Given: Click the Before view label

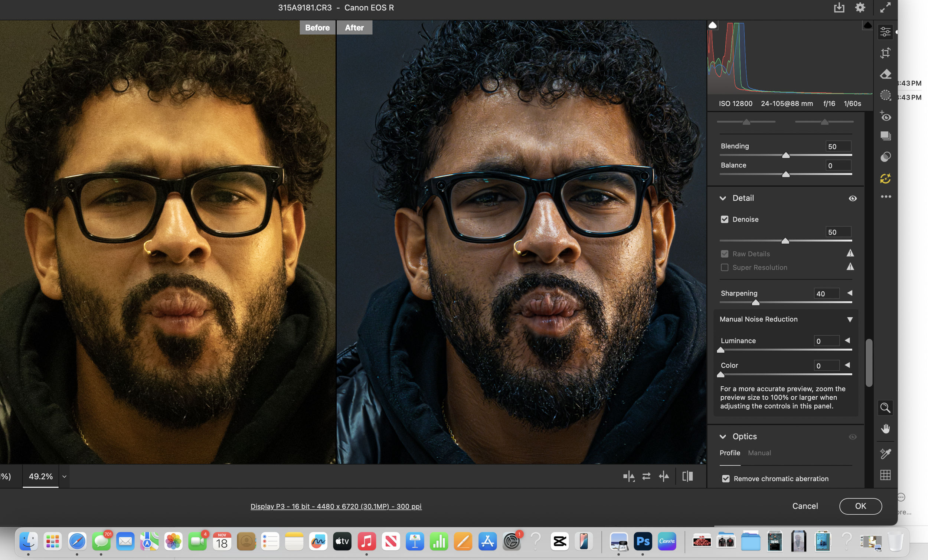Looking at the screenshot, I should click(317, 27).
